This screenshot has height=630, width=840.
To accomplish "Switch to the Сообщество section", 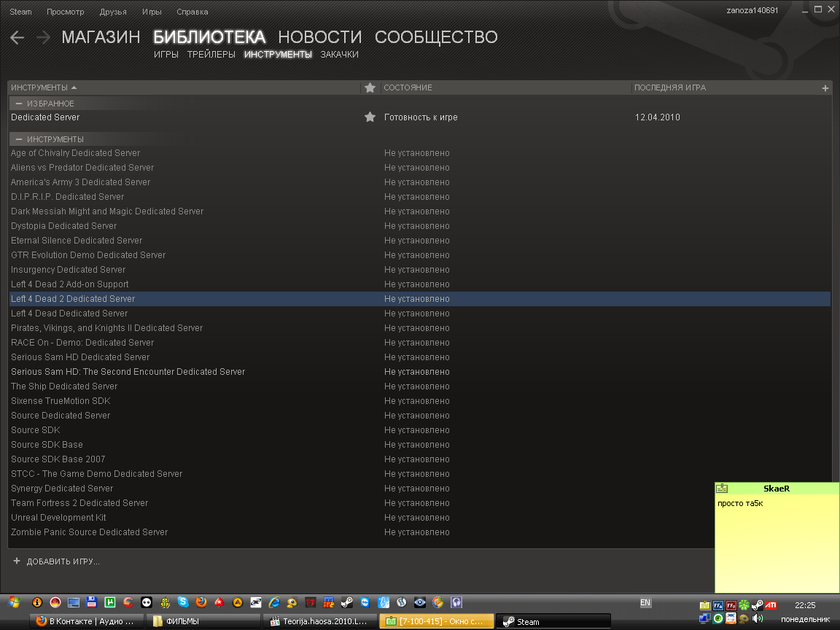I will (x=436, y=37).
